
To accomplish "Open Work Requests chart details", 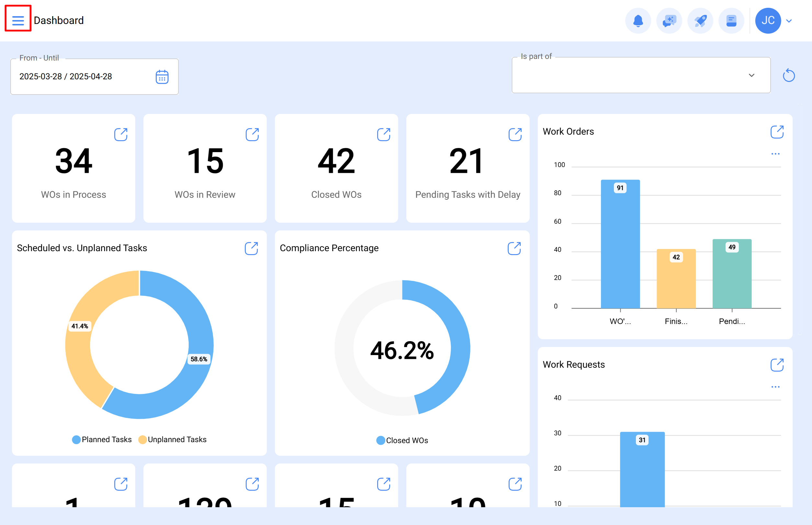I will pyautogui.click(x=777, y=365).
